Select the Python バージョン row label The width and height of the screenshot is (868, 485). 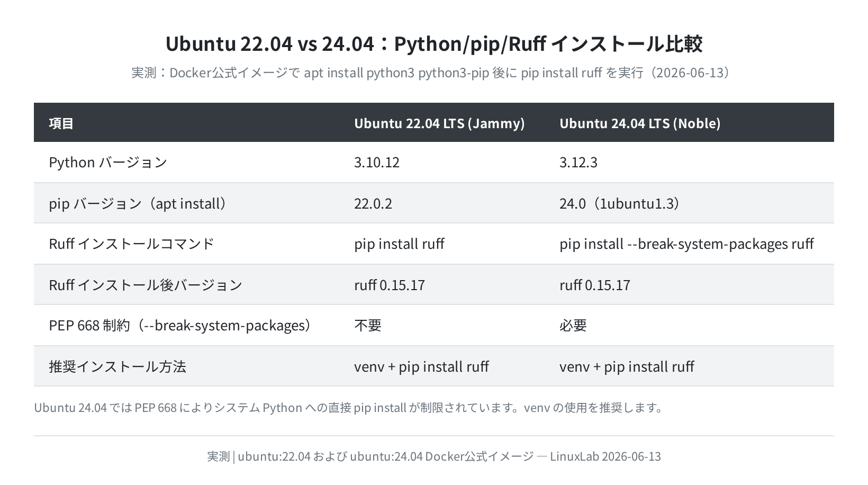108,163
